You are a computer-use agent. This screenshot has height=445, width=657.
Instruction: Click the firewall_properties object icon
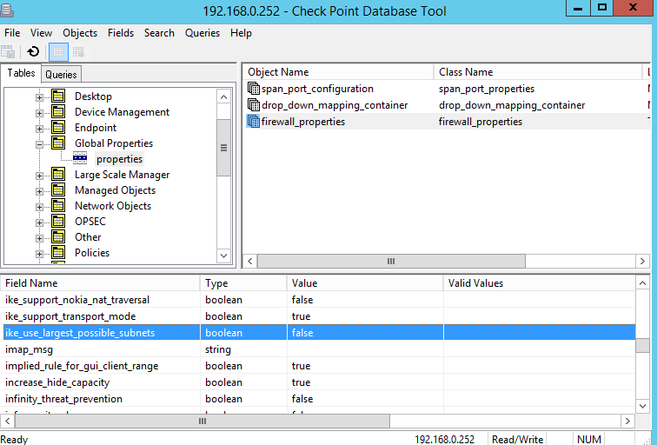click(253, 121)
